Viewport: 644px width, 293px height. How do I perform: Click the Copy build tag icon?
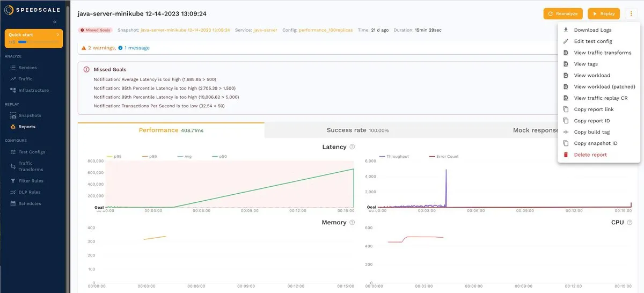click(x=566, y=132)
